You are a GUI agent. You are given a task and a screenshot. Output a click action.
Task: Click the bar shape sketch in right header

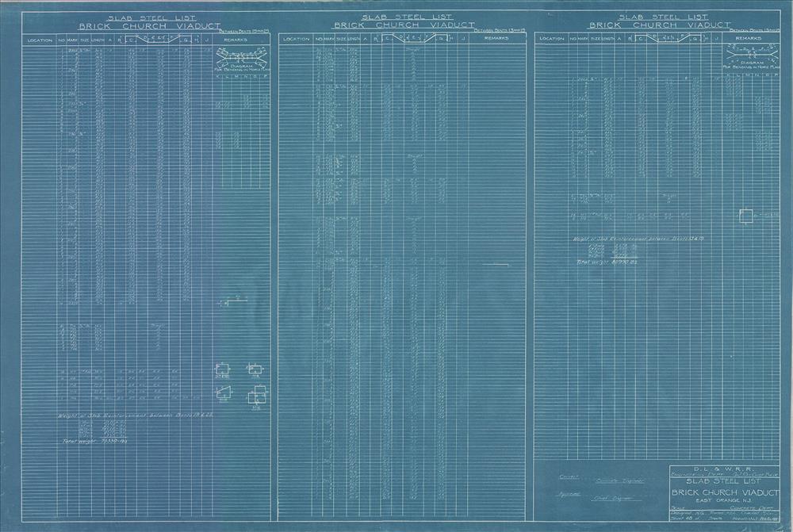pyautogui.click(x=669, y=37)
